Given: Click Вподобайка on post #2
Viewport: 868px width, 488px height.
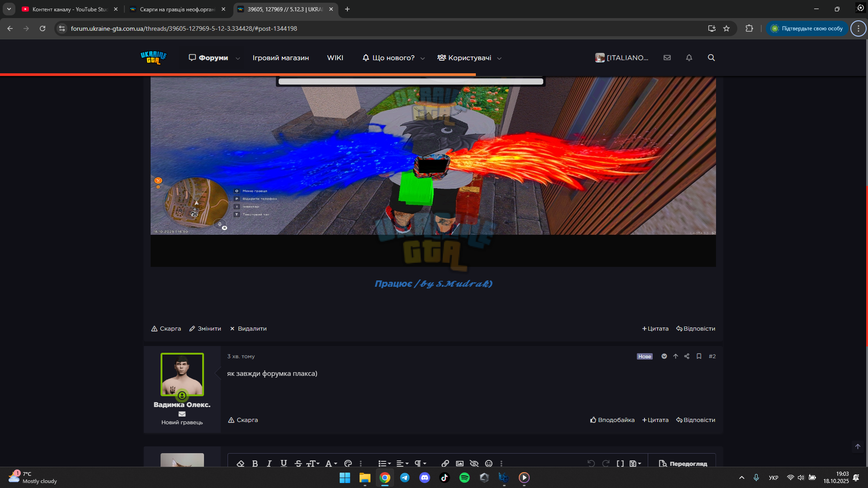Looking at the screenshot, I should coord(612,420).
